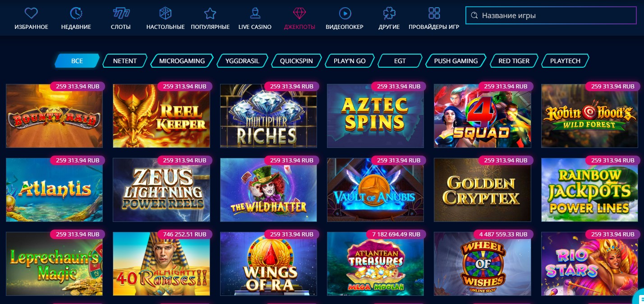Focus the Название игры search field
The image size is (644, 304).
click(x=551, y=15)
